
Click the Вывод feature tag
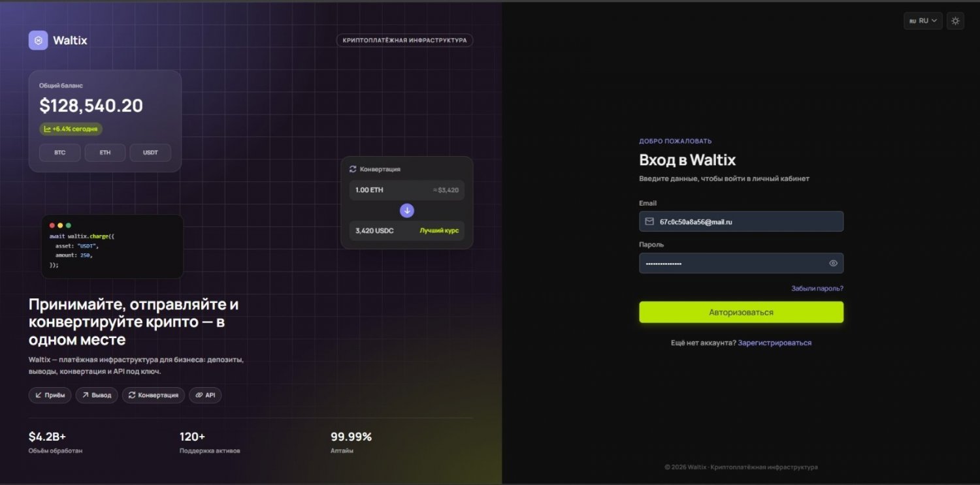pyautogui.click(x=97, y=395)
